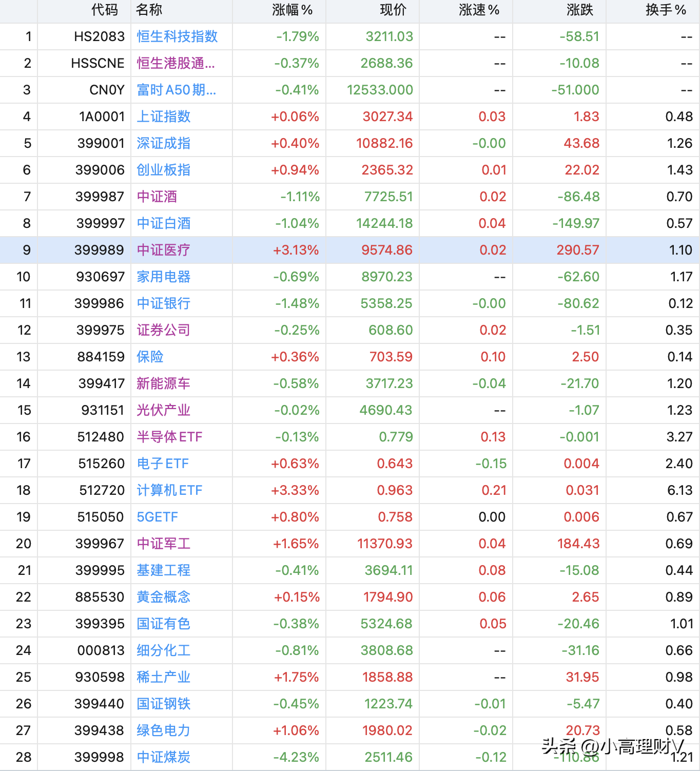The image size is (700, 771).
Task: Open the 证券公司 index
Action: click(164, 330)
